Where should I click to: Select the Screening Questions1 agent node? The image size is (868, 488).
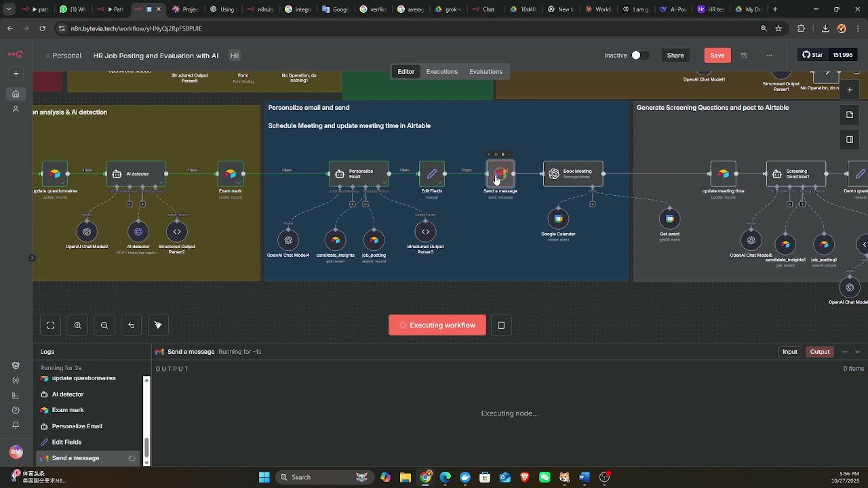(796, 174)
